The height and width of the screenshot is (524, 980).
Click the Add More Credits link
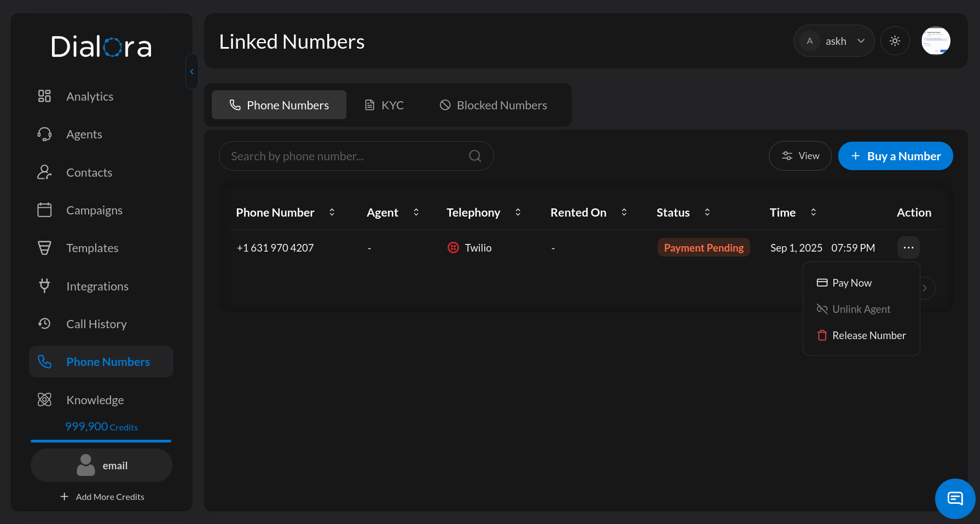(102, 497)
